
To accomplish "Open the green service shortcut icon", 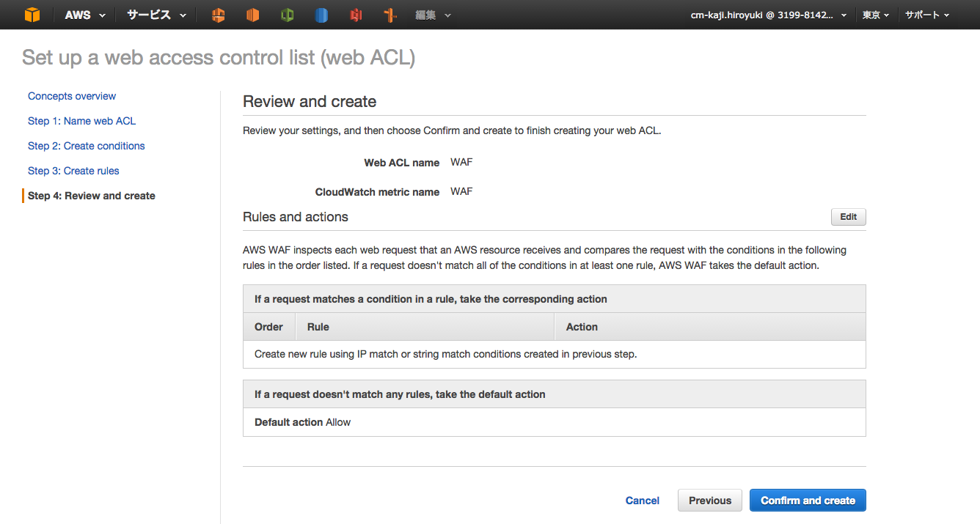I will click(288, 15).
